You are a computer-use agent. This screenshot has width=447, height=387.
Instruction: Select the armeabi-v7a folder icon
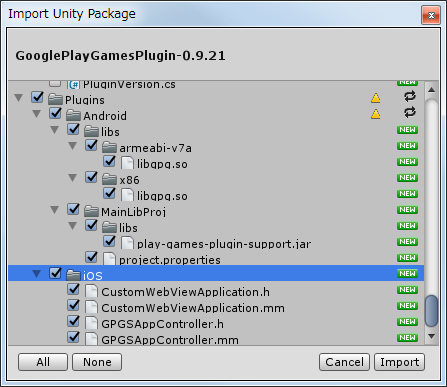click(x=109, y=147)
